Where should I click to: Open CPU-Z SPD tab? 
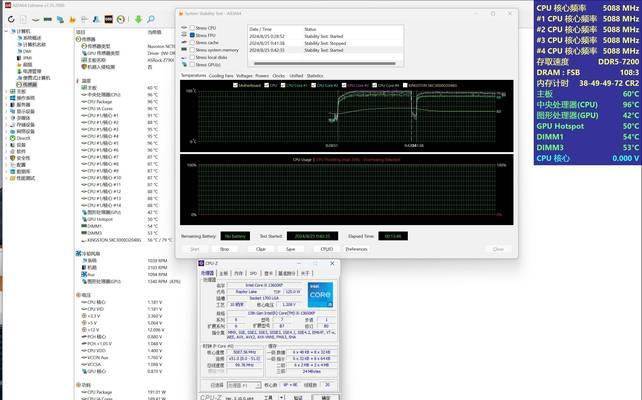coord(253,273)
